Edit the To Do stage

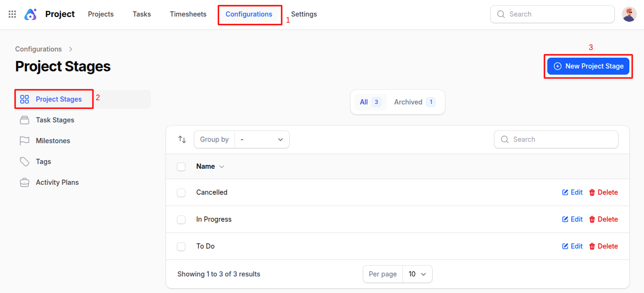(572, 246)
